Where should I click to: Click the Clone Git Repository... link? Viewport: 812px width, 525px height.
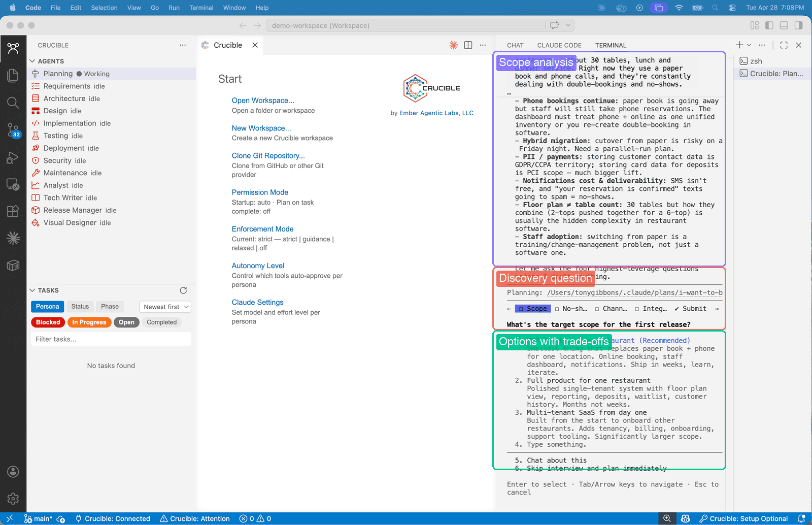(x=268, y=156)
